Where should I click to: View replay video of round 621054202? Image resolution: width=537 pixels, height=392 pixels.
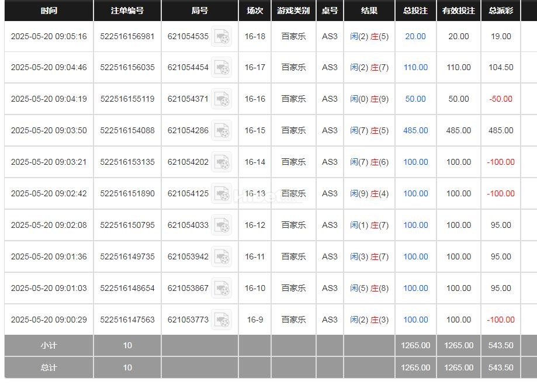221,162
